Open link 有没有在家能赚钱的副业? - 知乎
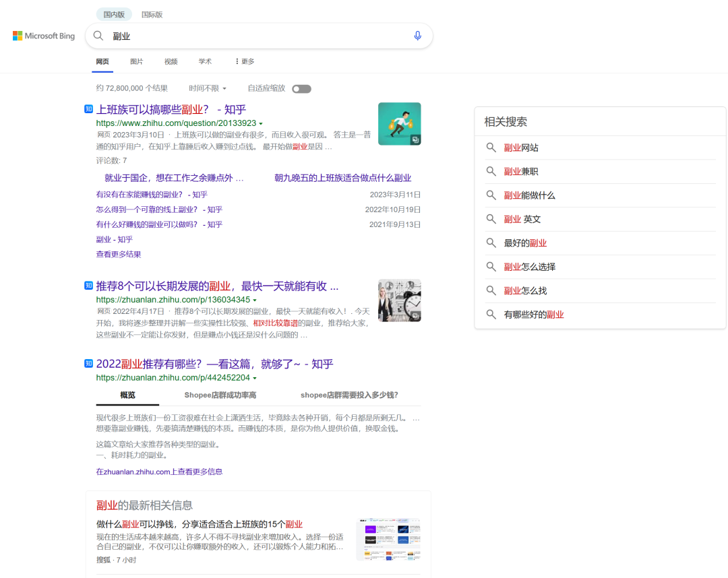Viewport: 728px width, 578px height. [x=152, y=195]
